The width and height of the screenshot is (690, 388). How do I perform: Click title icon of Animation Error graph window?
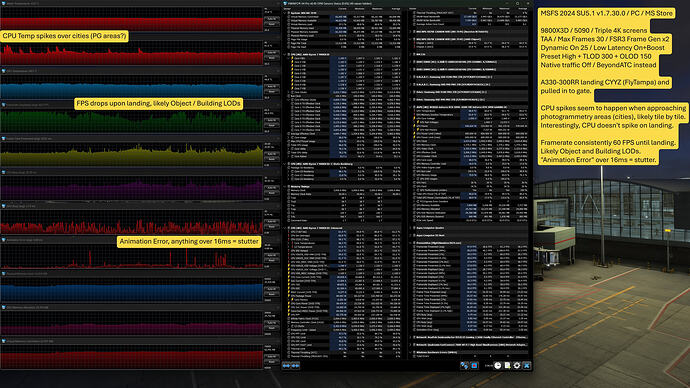4,240
